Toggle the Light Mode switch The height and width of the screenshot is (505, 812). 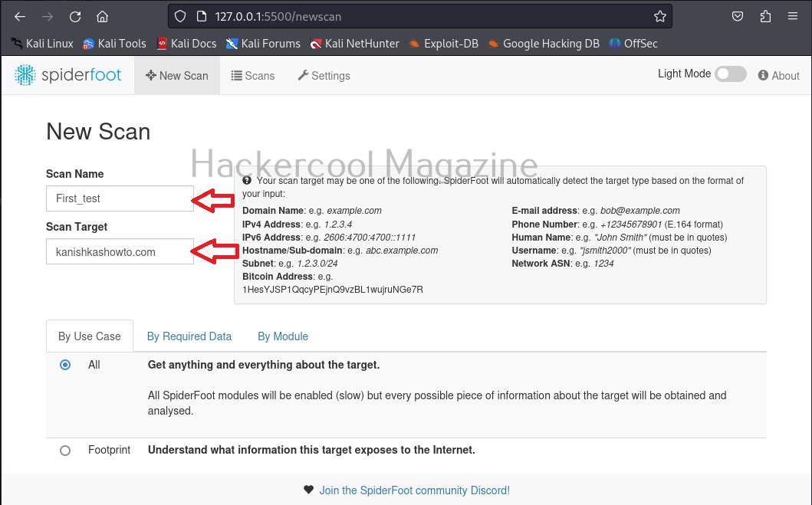coord(730,74)
